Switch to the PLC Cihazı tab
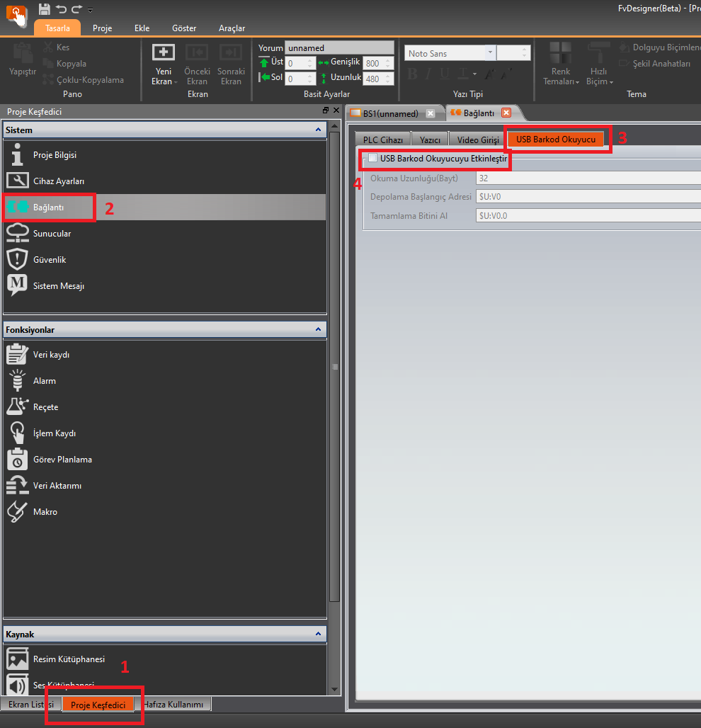 pyautogui.click(x=382, y=140)
